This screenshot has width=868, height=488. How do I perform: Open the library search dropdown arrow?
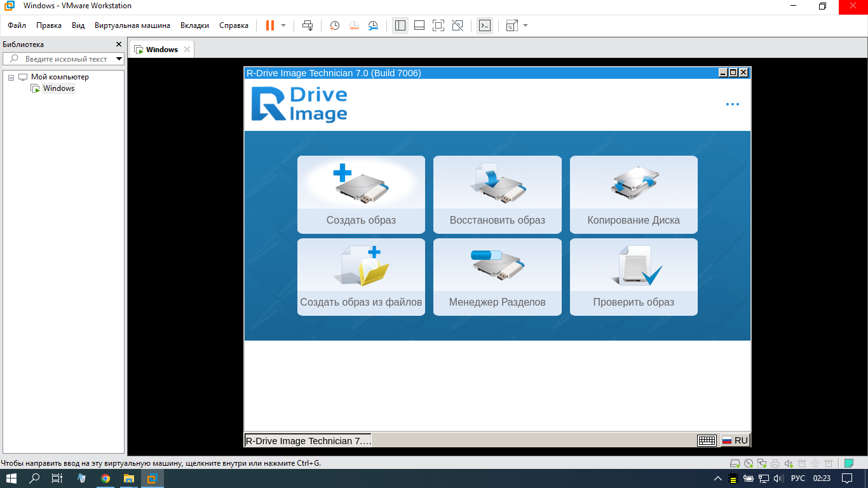pos(119,58)
